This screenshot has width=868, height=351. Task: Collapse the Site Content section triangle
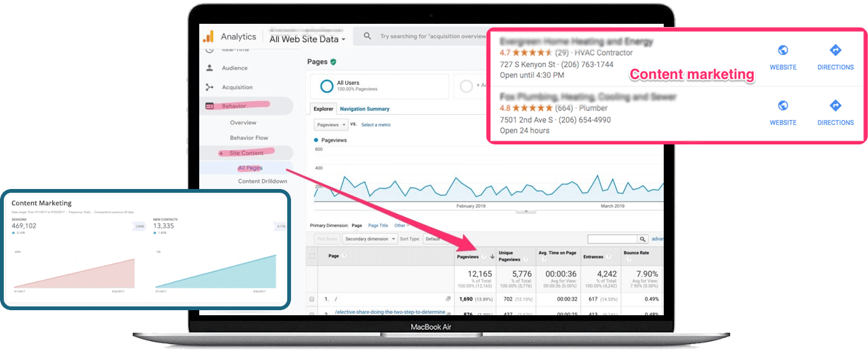(x=221, y=153)
